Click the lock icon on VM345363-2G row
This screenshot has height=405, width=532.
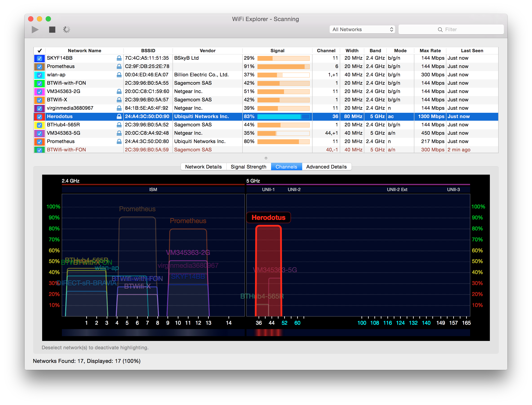(x=119, y=91)
